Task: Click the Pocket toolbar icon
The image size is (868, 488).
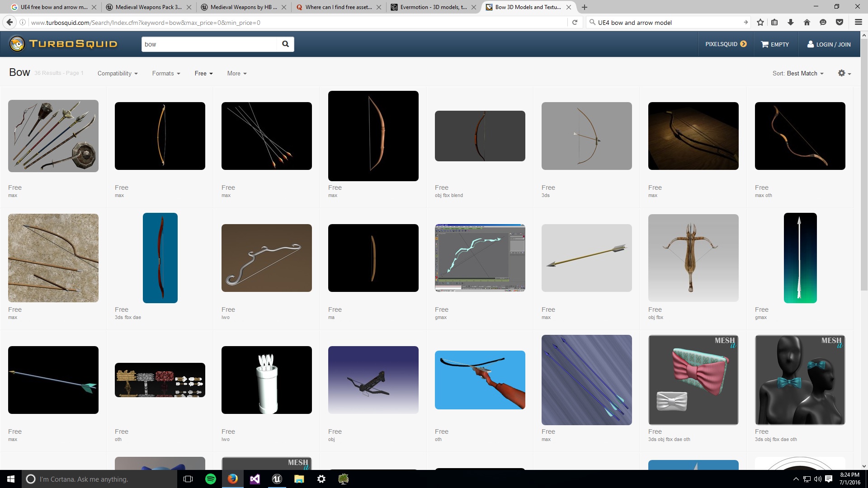Action: (x=840, y=22)
